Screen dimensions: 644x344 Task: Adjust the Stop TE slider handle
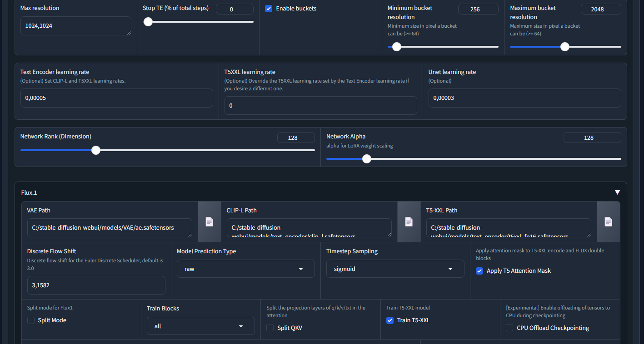(148, 22)
